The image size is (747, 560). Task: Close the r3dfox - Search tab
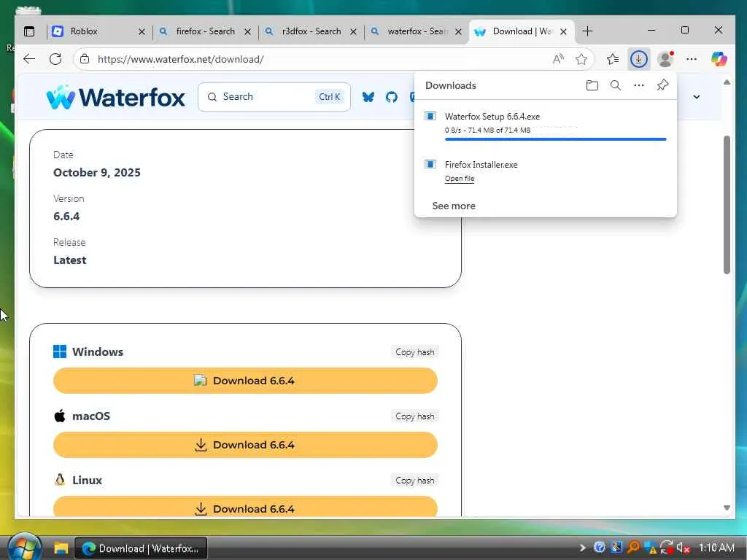(353, 31)
